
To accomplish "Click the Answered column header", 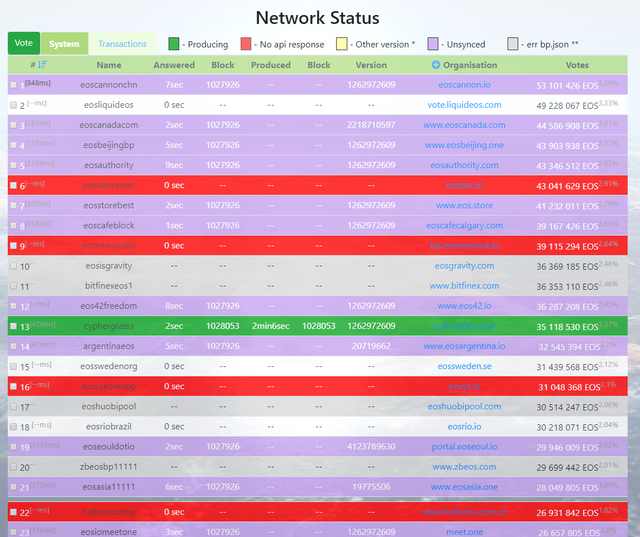I will click(x=174, y=65).
